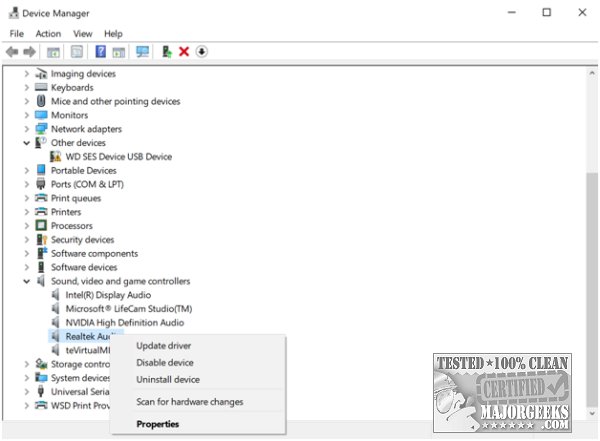Click the Back arrow toolbar icon

pos(12,52)
